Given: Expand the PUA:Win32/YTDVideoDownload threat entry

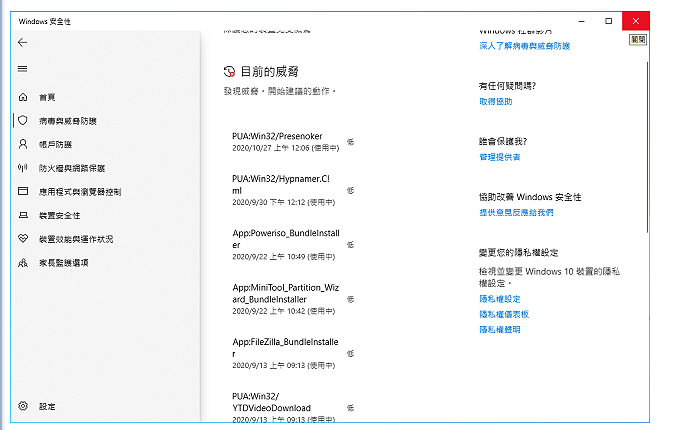Looking at the screenshot, I should click(x=293, y=407).
